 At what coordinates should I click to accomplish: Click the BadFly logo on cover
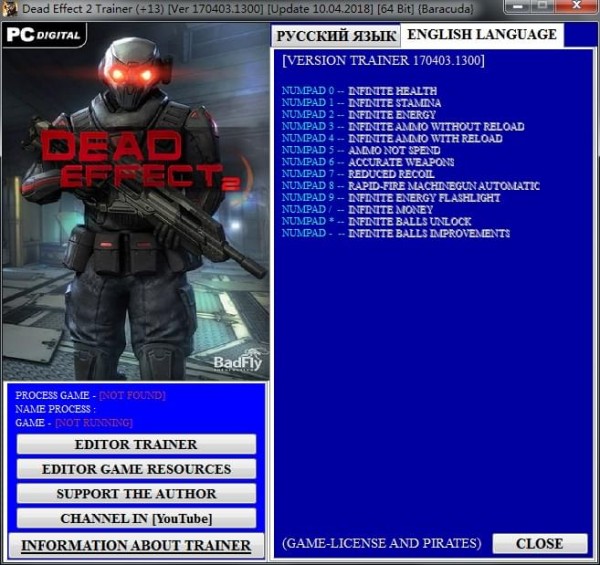pyautogui.click(x=238, y=361)
